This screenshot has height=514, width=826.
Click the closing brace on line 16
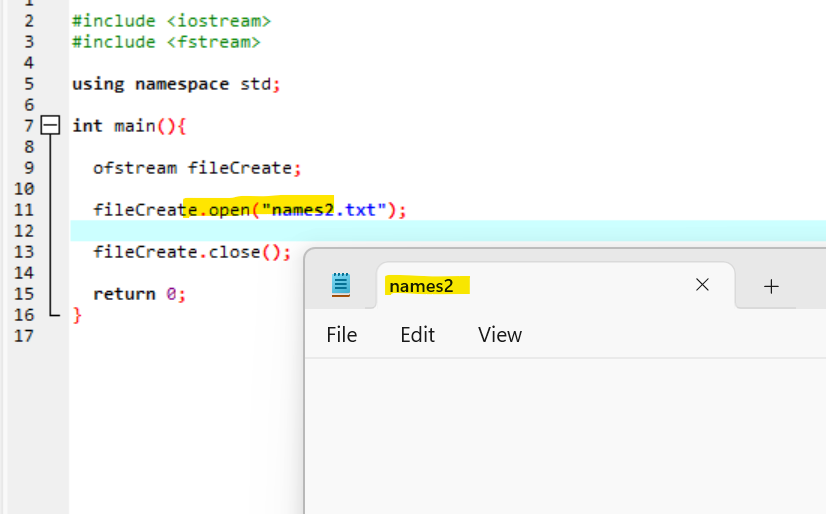coord(77,315)
